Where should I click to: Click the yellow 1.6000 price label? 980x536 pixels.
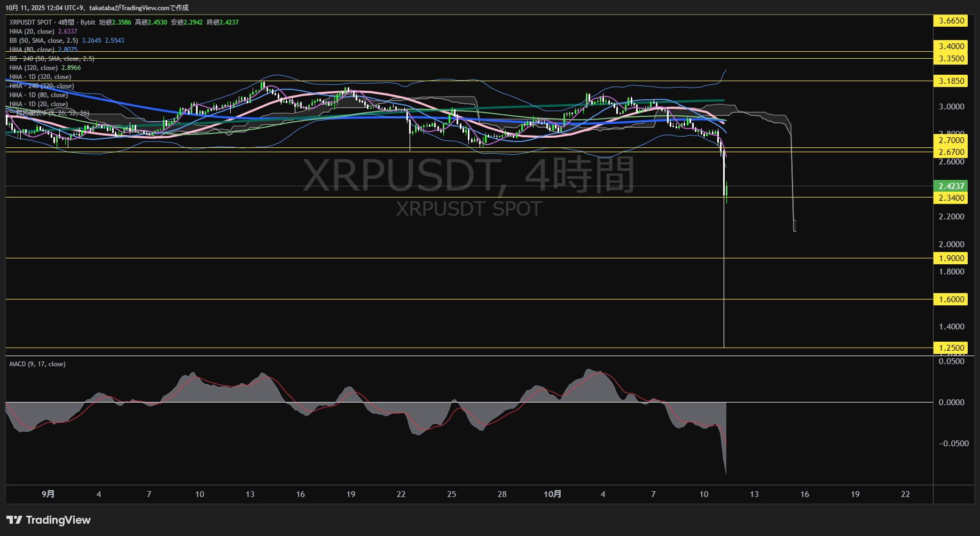[x=951, y=299]
